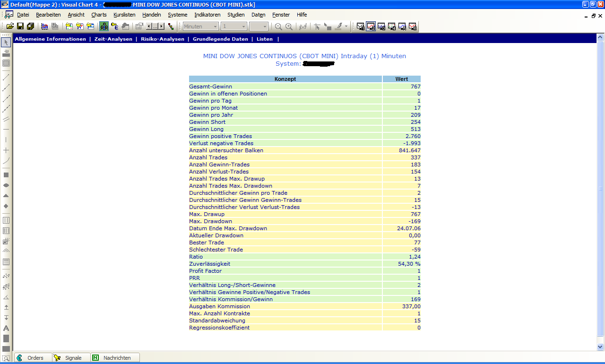This screenshot has width=605, height=364.
Task: Switch to the Nachrichten tab
Action: [x=116, y=358]
